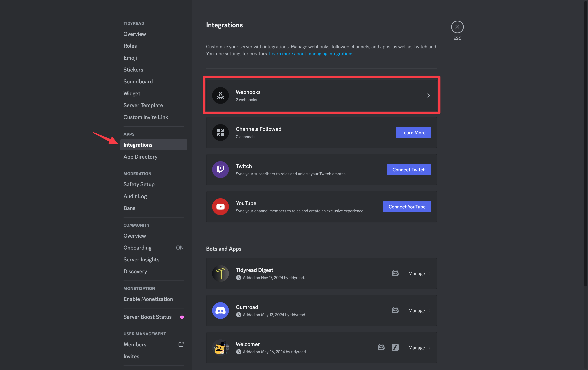The height and width of the screenshot is (370, 588).
Task: Select Integrations in the sidebar
Action: pyautogui.click(x=154, y=145)
